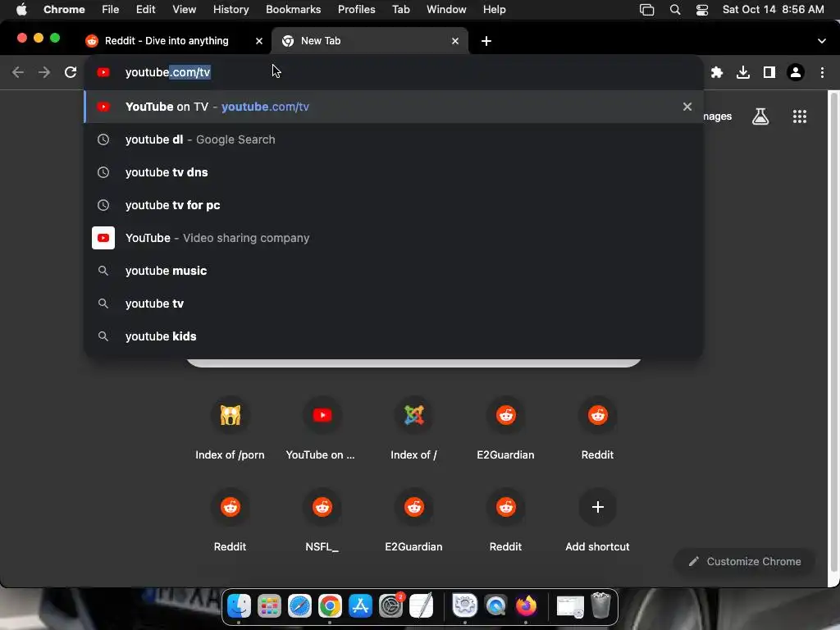The image size is (840, 630).
Task: Open the History menu
Action: (x=231, y=9)
